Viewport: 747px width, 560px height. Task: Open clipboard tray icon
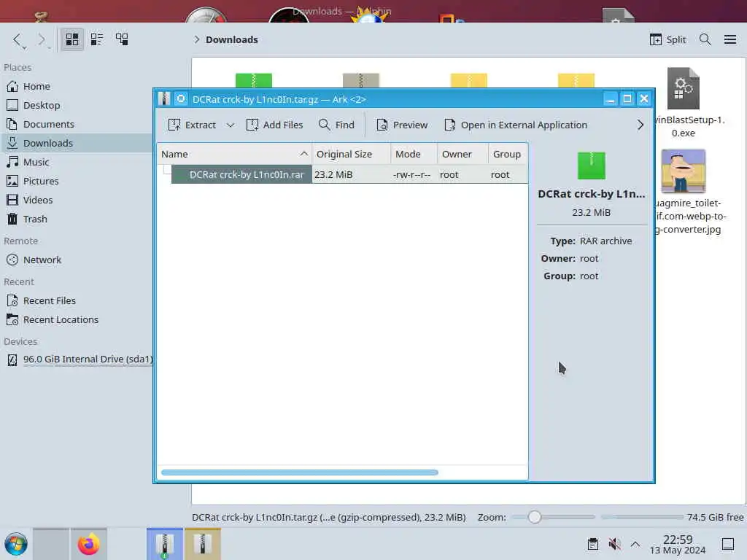(x=592, y=544)
